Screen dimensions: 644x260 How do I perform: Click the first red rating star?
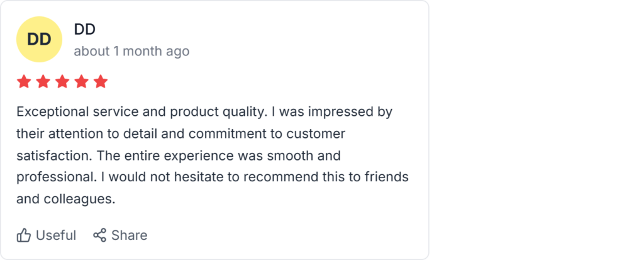pyautogui.click(x=24, y=82)
